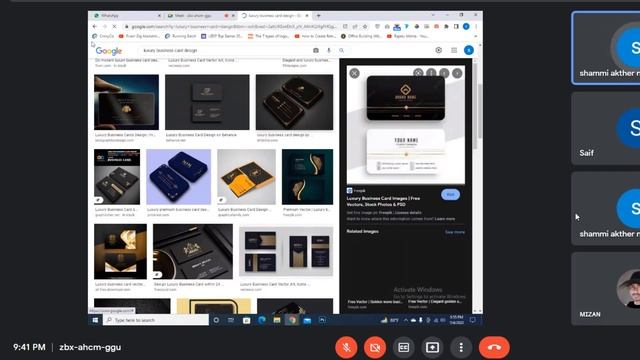This screenshot has width=640, height=360.
Task: Select the MIZAN participant tile
Action: pos(606,289)
